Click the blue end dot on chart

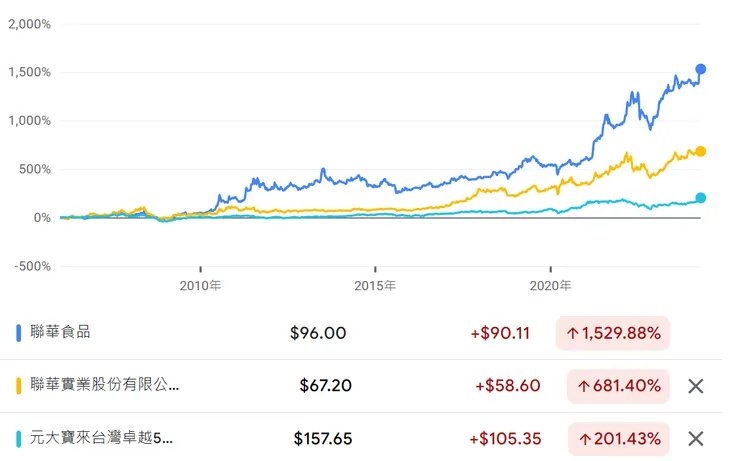point(701,69)
